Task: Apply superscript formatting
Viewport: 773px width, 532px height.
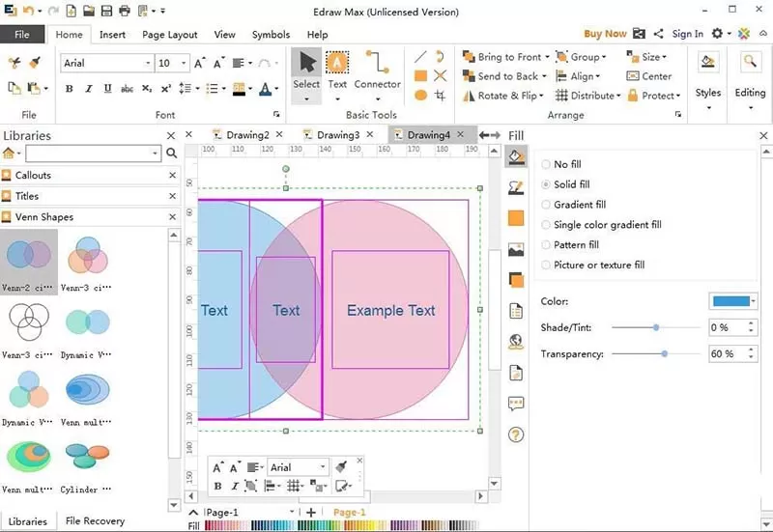Action: click(166, 89)
